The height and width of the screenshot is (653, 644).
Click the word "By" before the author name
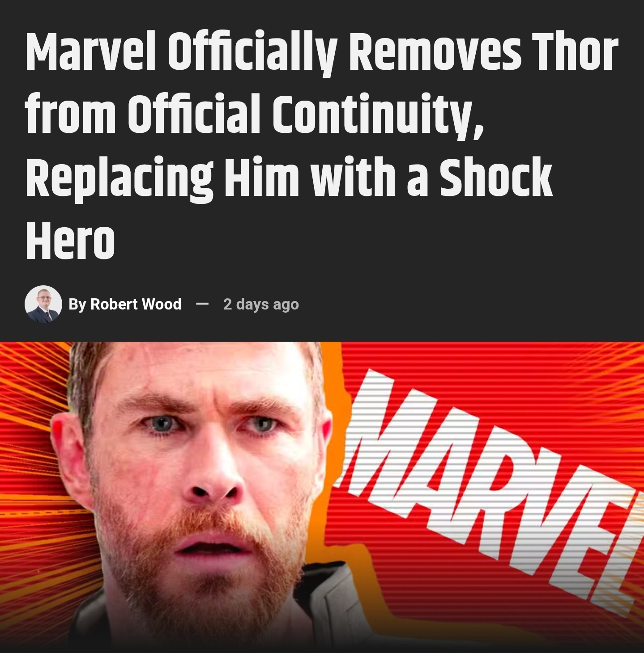(77, 305)
